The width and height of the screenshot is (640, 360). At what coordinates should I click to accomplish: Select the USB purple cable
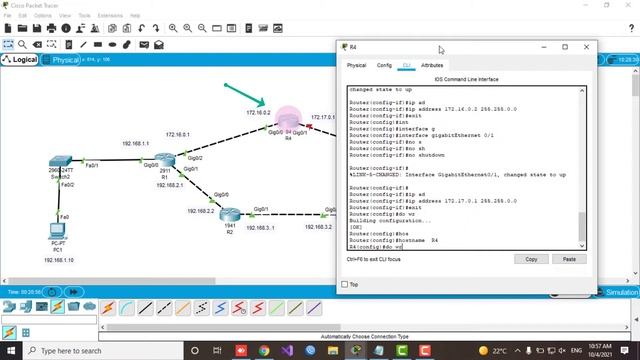[x=314, y=308]
